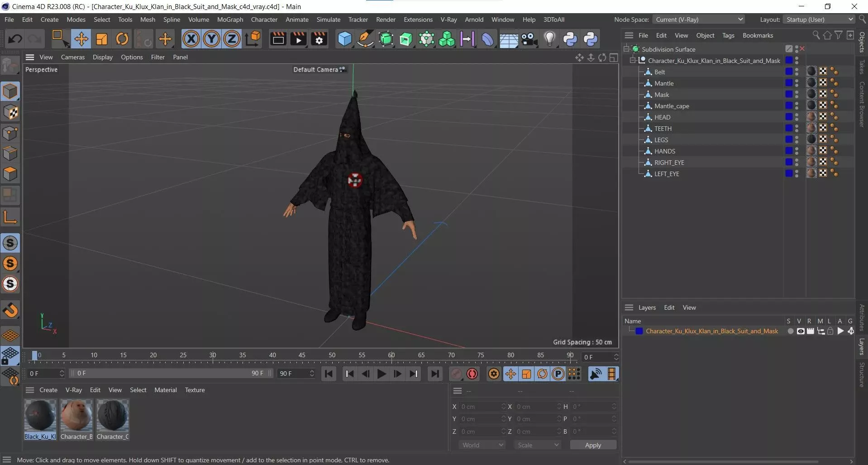Toggle Belt visibility dots
The image size is (868, 465).
(797, 72)
